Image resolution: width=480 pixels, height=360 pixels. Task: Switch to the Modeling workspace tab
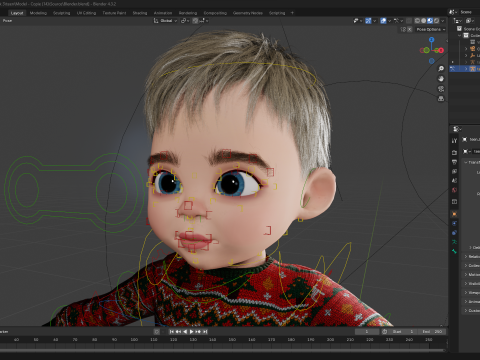point(38,13)
